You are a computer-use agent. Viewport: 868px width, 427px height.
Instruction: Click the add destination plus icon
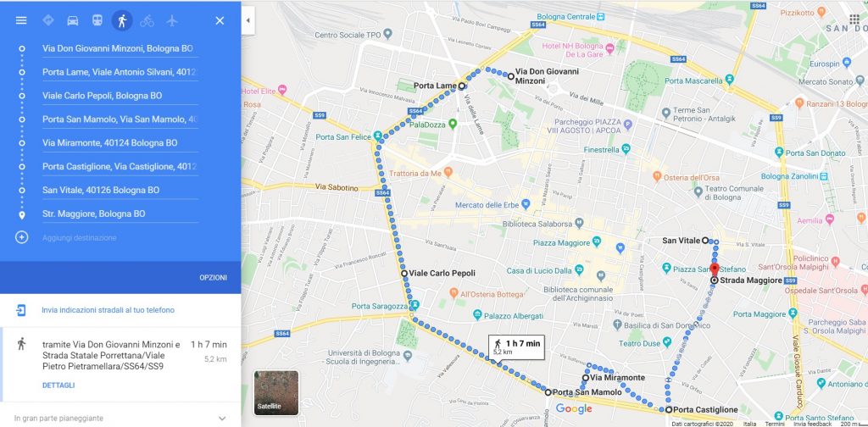coord(21,237)
